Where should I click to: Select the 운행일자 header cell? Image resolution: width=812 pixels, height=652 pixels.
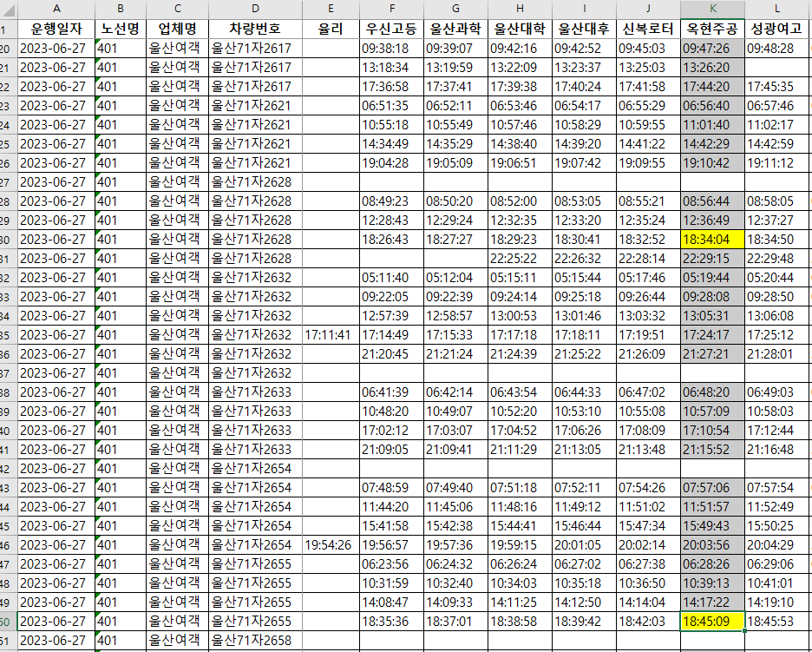(x=56, y=28)
